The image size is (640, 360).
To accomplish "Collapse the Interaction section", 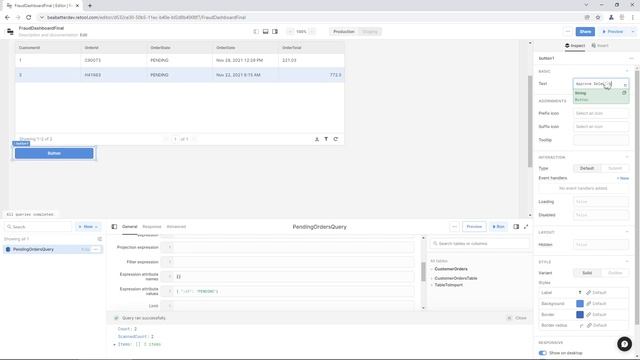I will click(627, 157).
